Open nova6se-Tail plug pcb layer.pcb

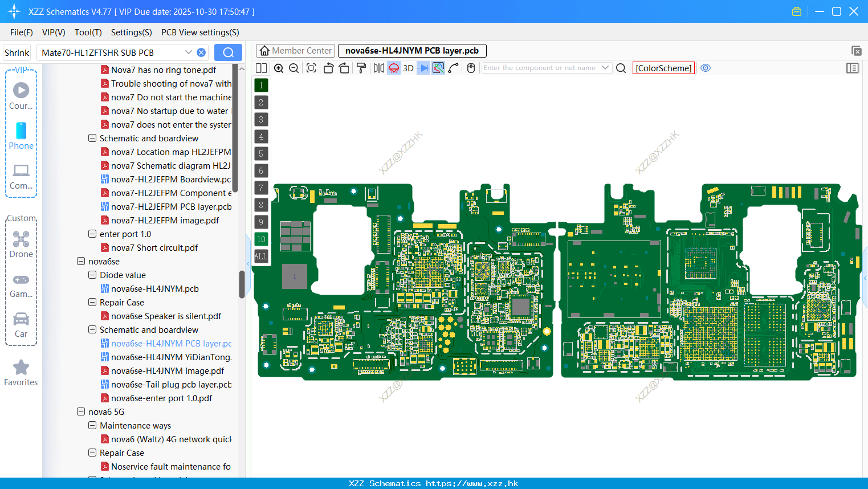(171, 384)
